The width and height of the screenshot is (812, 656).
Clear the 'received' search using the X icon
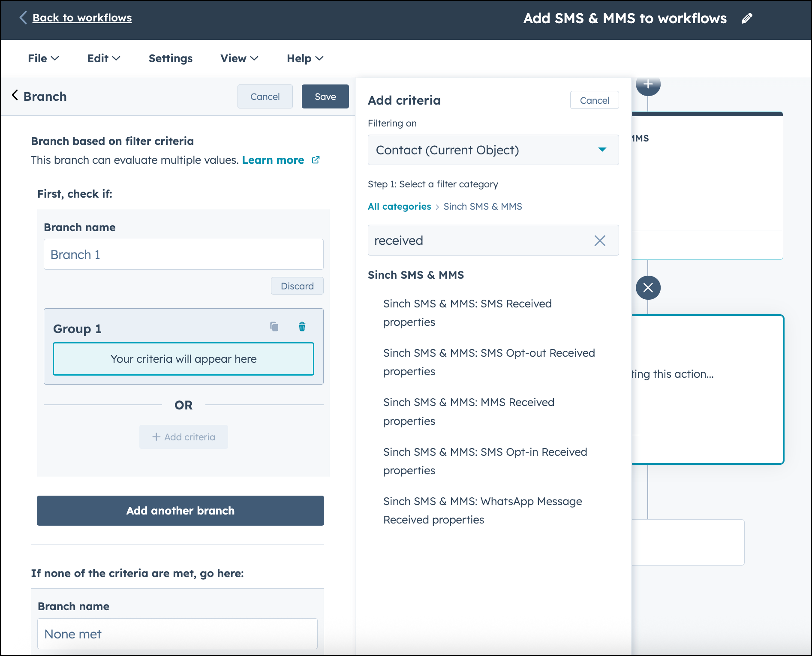tap(600, 241)
